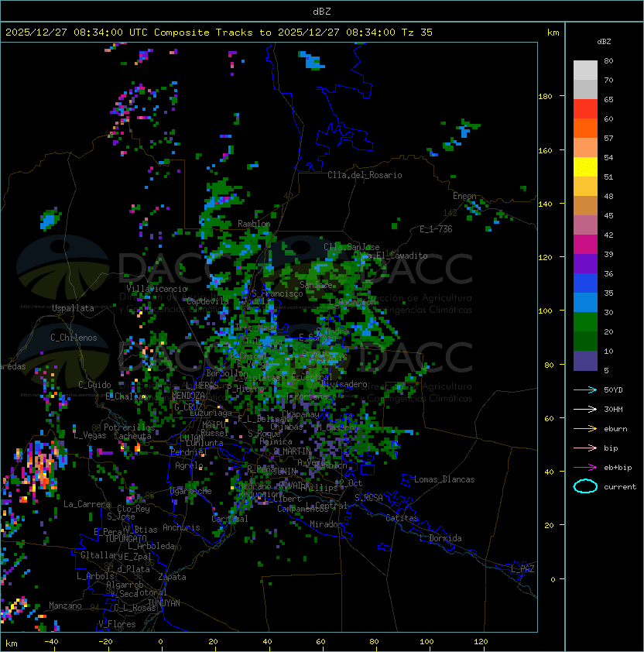
Task: Click the magenta eb+bip arrow in legend
Action: (x=585, y=468)
